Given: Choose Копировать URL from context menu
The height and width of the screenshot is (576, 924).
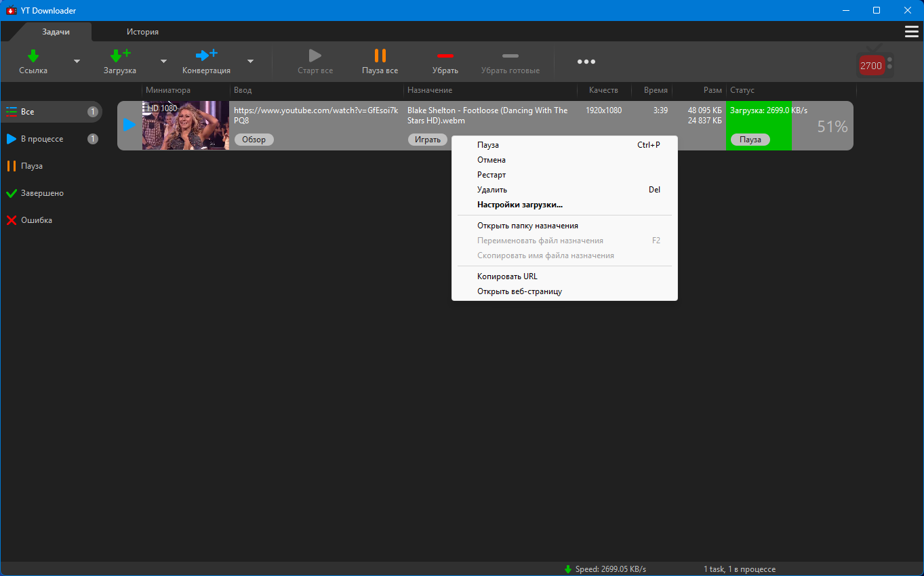Looking at the screenshot, I should point(507,276).
